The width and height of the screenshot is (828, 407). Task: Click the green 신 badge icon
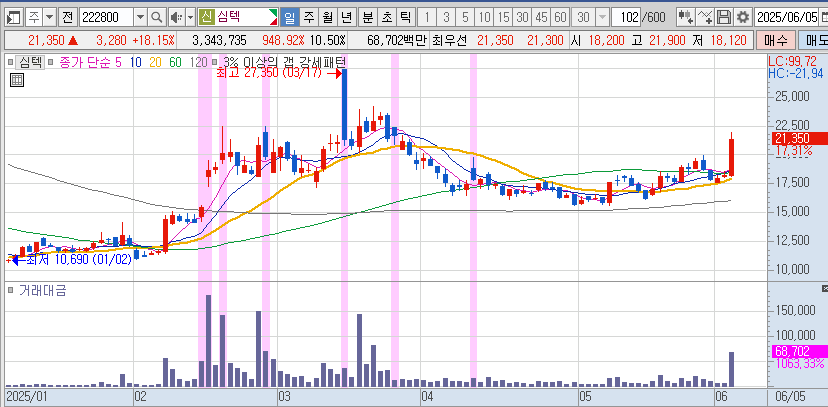(206, 18)
